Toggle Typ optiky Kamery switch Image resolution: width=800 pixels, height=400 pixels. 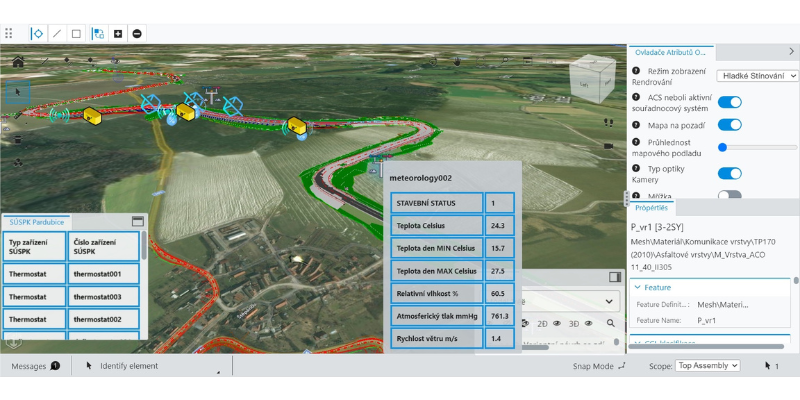coord(730,172)
